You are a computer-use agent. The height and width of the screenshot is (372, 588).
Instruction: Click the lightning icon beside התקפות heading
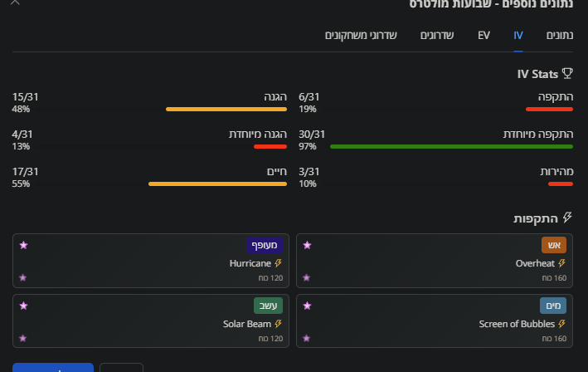point(567,218)
